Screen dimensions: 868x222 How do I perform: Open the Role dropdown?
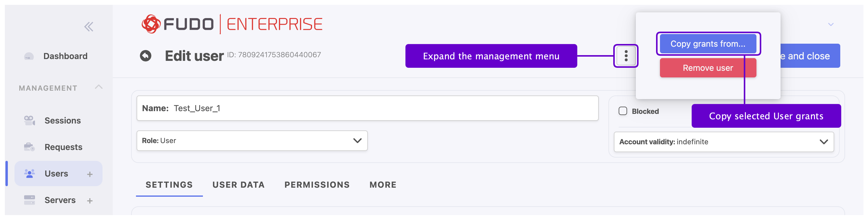pos(252,141)
